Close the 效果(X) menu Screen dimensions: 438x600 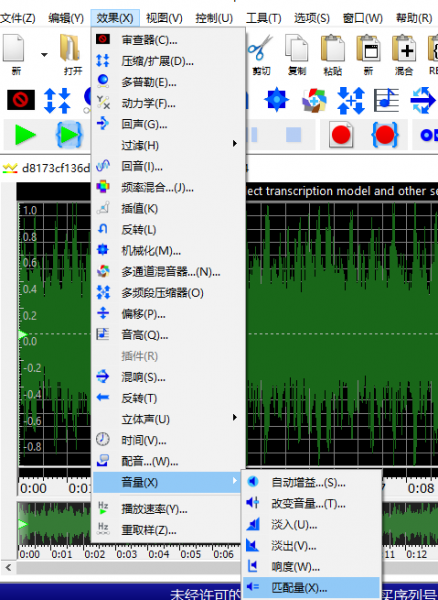click(x=115, y=18)
